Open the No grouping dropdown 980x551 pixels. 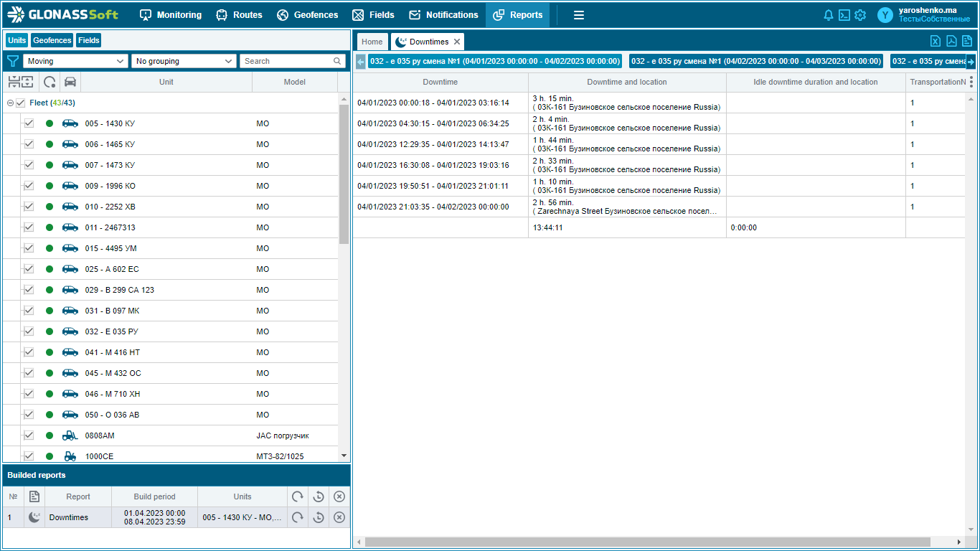184,61
